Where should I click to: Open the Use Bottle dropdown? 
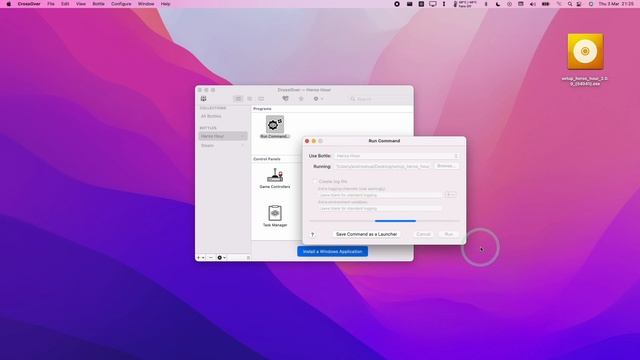click(x=397, y=156)
